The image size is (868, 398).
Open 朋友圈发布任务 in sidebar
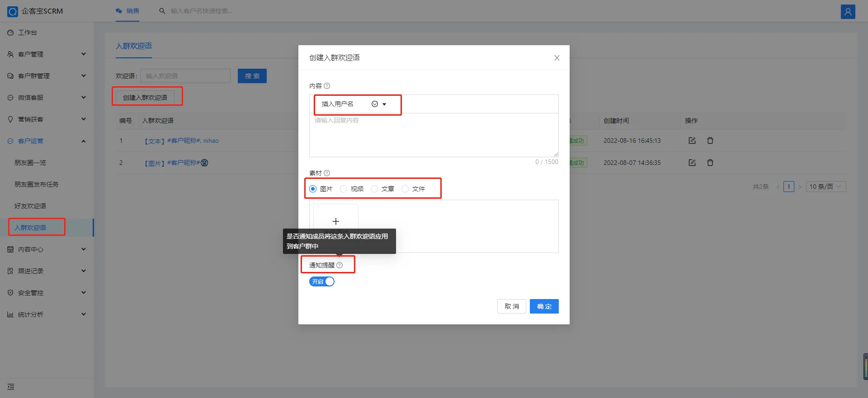tap(37, 184)
